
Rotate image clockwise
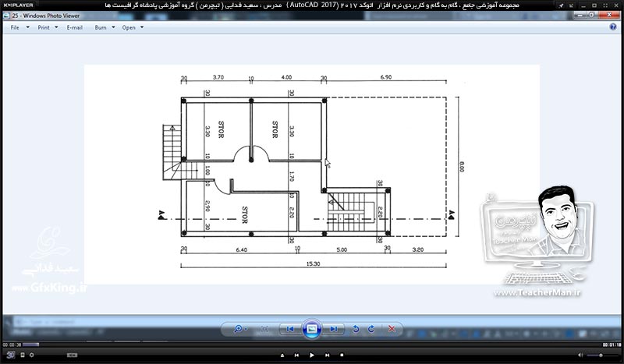[371, 329]
